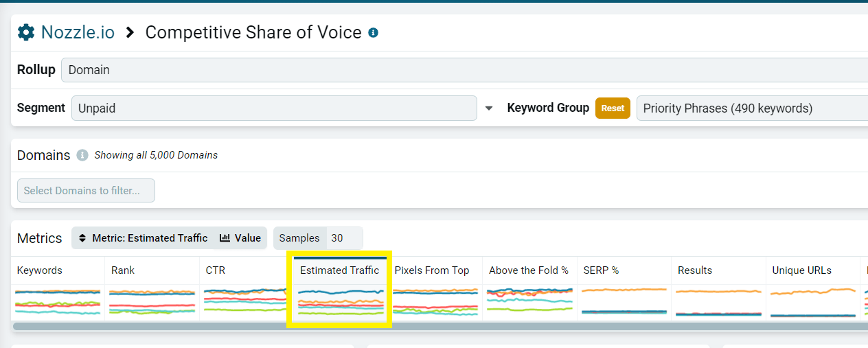The width and height of the screenshot is (868, 348).
Task: Click the caret arrow next to Segment field
Action: 489,108
